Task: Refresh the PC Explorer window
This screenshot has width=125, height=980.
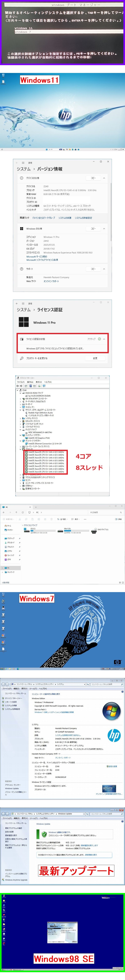Action: pos(23,512)
